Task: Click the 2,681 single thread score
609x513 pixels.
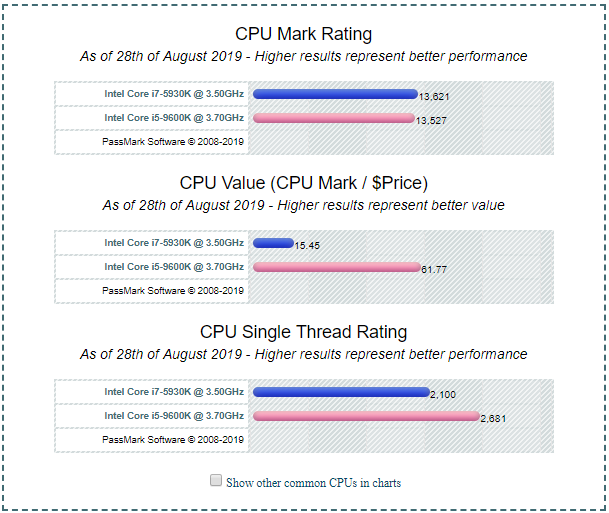Action: [494, 419]
